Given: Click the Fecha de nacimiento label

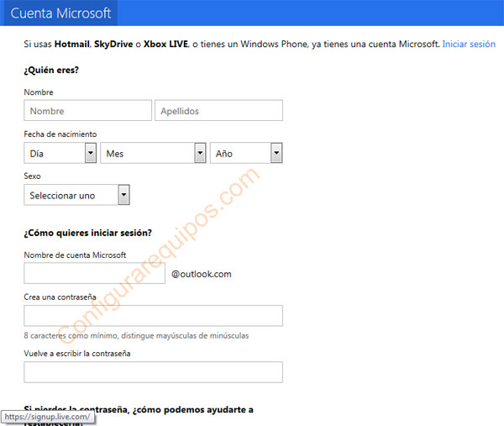Looking at the screenshot, I should click(60, 134).
